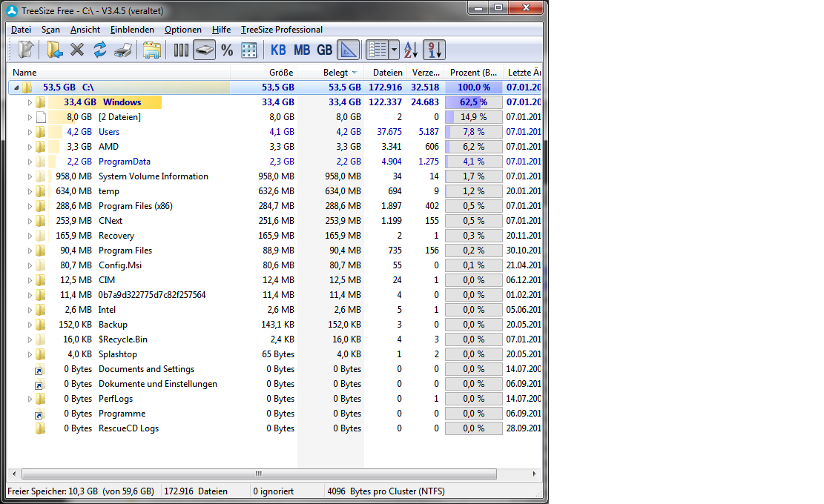Open the Scan menu
Image resolution: width=824 pixels, height=504 pixels.
50,30
